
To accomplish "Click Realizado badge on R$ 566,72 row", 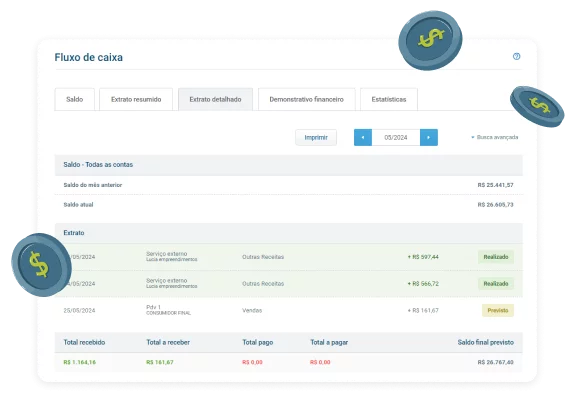I will [x=496, y=284].
